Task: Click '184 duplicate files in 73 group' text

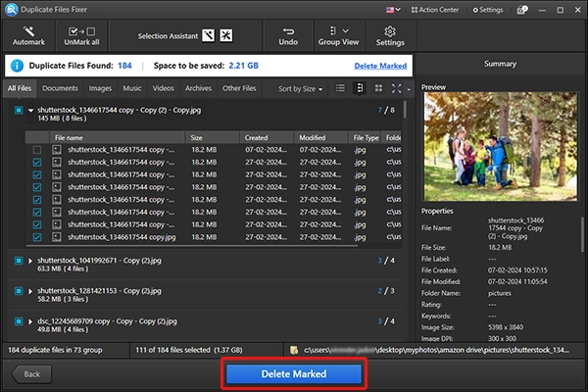Action: (x=55, y=350)
